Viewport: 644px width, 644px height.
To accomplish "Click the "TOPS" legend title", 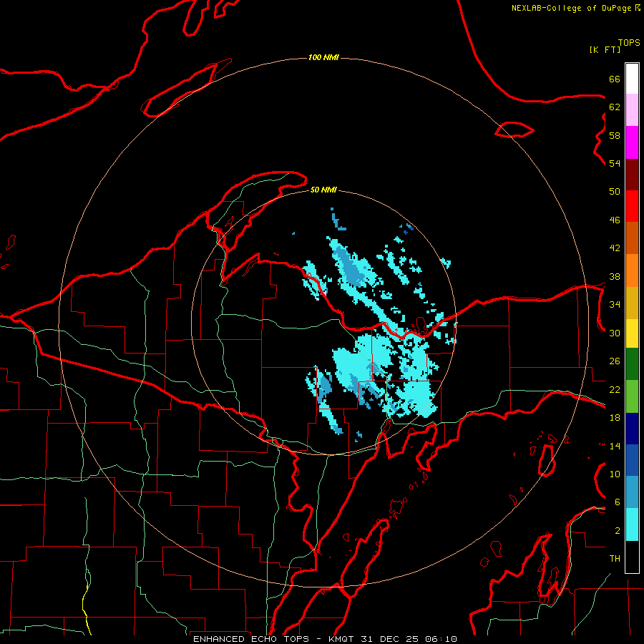I will 629,42.
